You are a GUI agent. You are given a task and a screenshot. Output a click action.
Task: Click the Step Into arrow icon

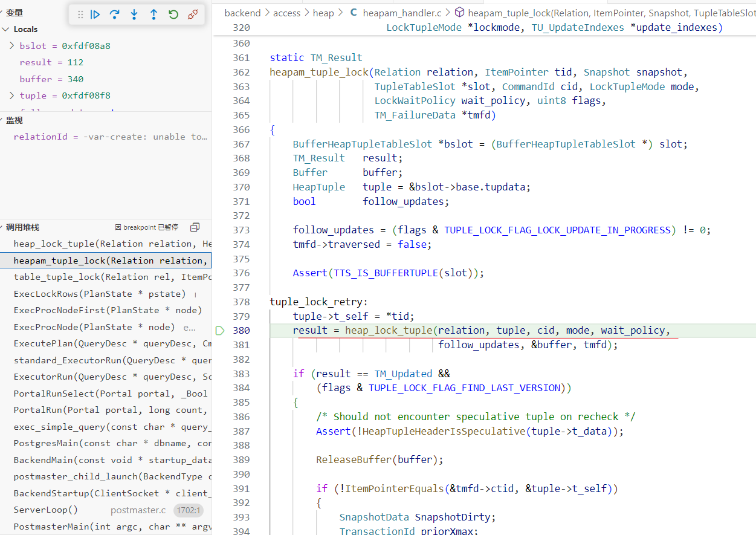134,15
